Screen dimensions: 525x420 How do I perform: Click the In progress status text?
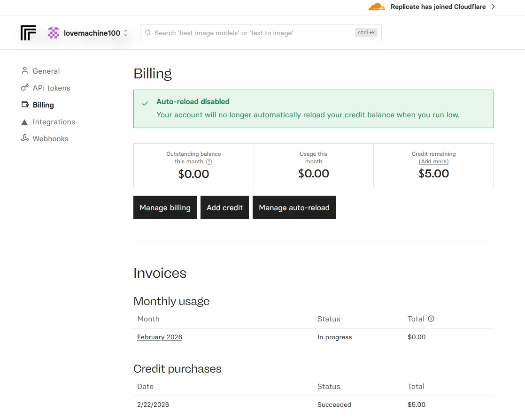pos(334,337)
